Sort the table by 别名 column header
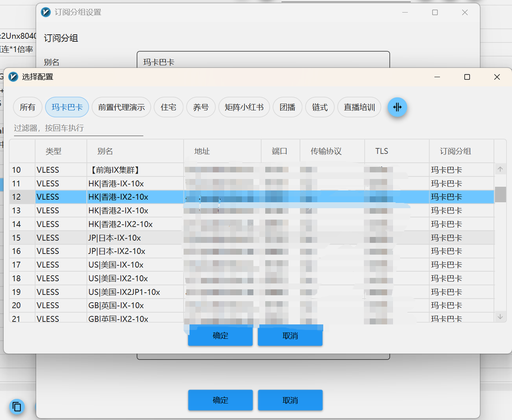 click(105, 151)
